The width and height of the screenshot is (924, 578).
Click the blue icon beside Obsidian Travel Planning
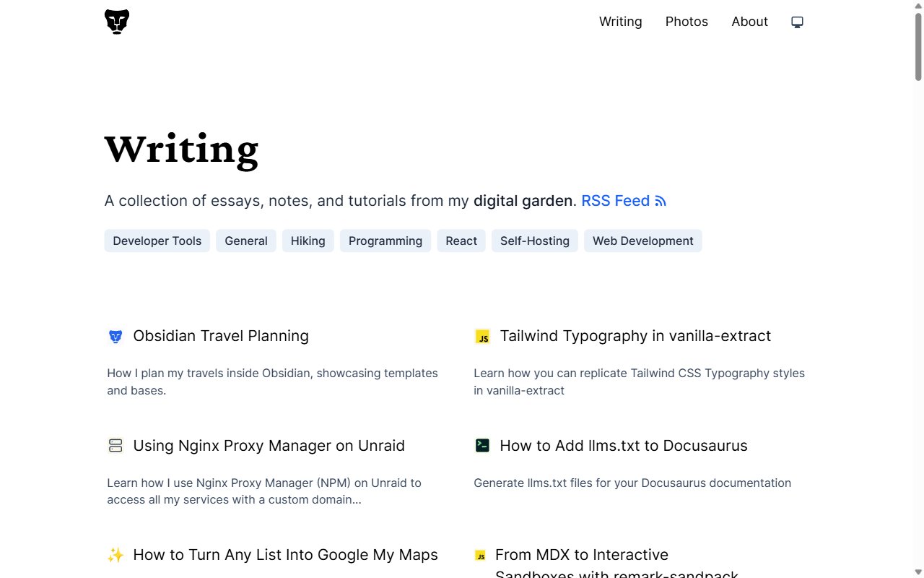click(115, 336)
